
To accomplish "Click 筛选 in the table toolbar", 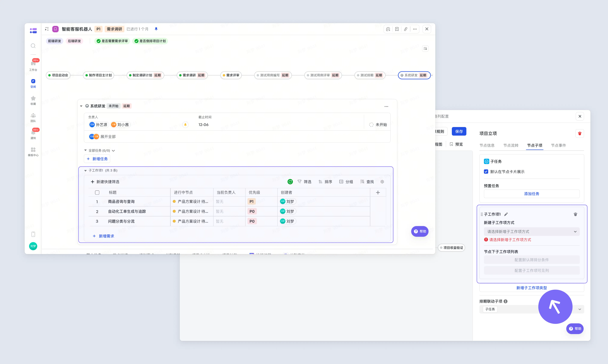I will pyautogui.click(x=305, y=182).
